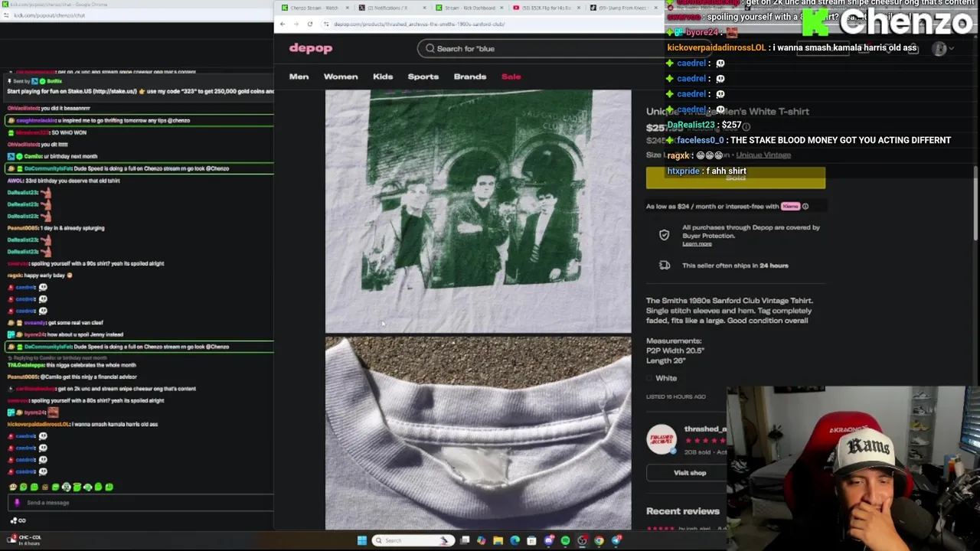
Task: Click the White color tag
Action: pyautogui.click(x=665, y=378)
